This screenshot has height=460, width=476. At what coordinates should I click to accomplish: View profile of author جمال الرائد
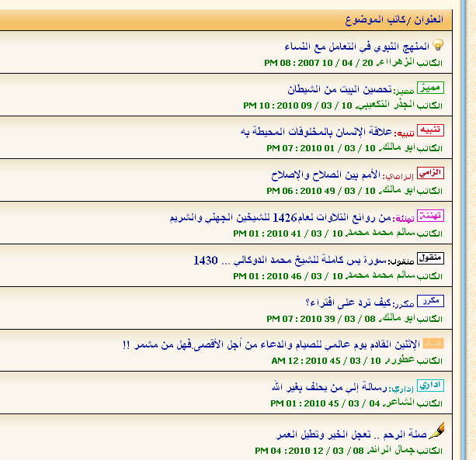[x=391, y=450]
